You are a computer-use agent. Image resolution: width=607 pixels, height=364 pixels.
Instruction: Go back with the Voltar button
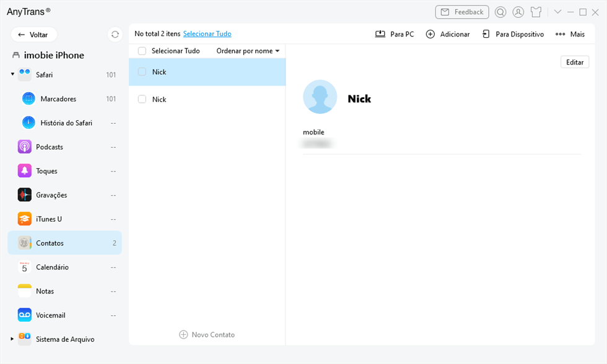point(34,35)
